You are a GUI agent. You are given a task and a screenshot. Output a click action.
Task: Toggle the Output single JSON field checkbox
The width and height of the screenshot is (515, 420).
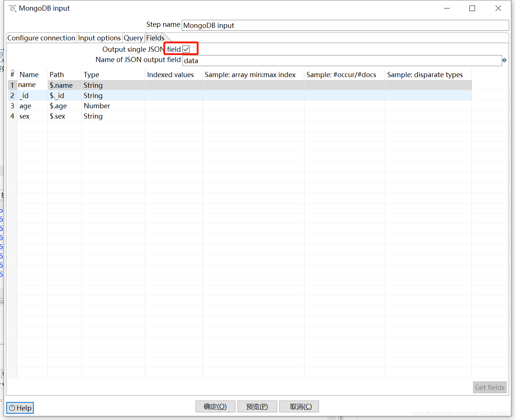[x=186, y=49]
